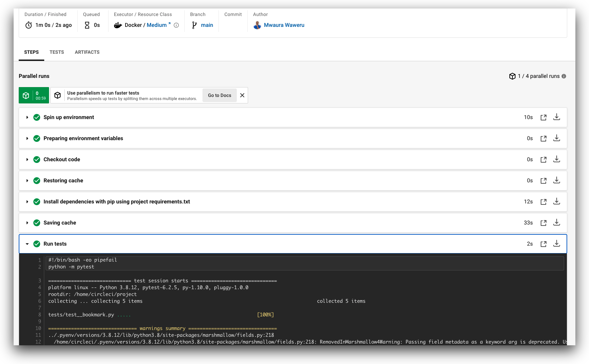Open author profile Mwaura Waweru
The width and height of the screenshot is (589, 364).
pyautogui.click(x=284, y=25)
